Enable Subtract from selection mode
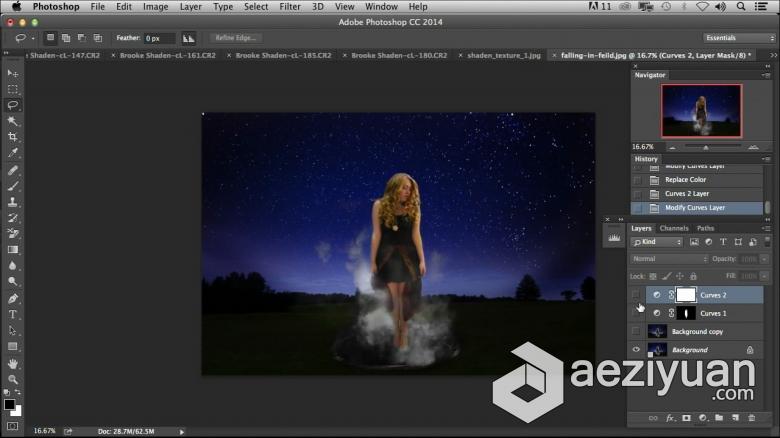The width and height of the screenshot is (780, 438). (x=82, y=38)
